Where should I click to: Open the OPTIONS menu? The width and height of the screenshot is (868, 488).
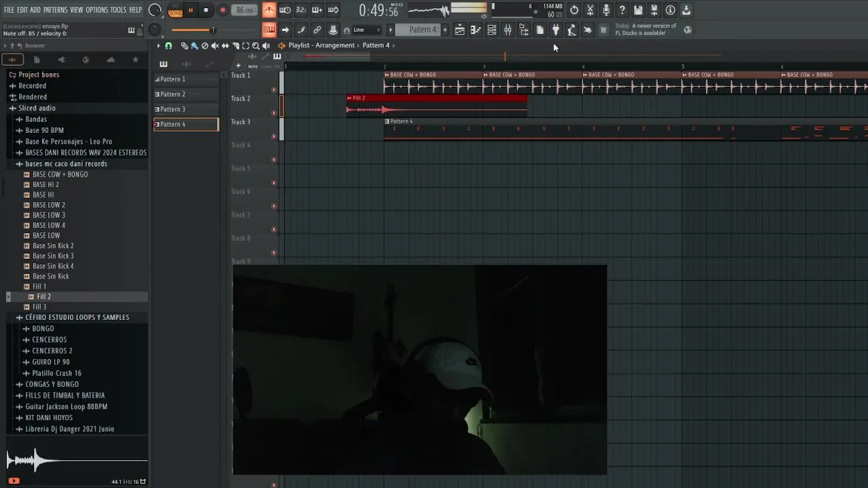(97, 10)
